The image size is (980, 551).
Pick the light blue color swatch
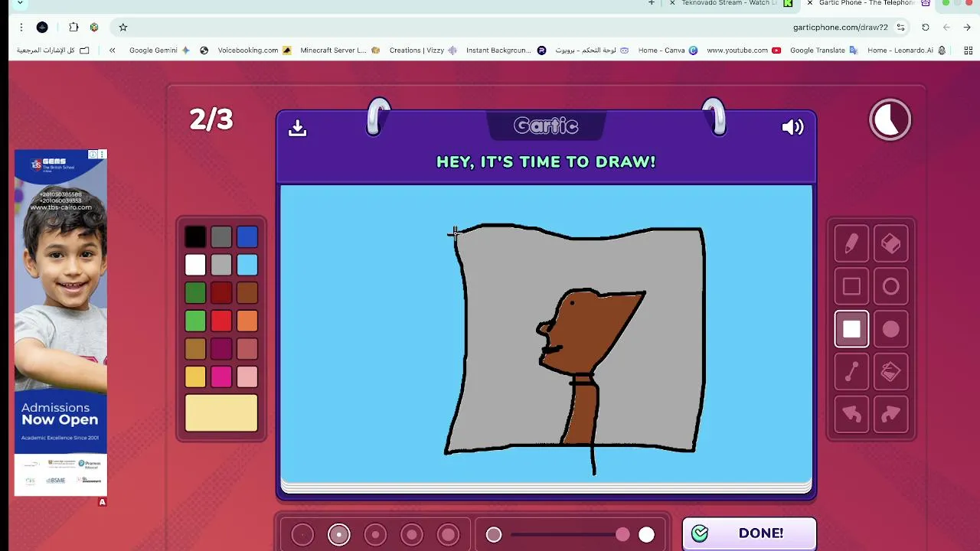point(247,265)
